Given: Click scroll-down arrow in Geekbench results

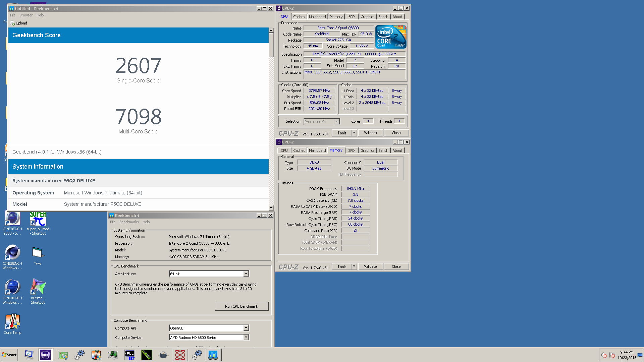Looking at the screenshot, I should pyautogui.click(x=271, y=208).
